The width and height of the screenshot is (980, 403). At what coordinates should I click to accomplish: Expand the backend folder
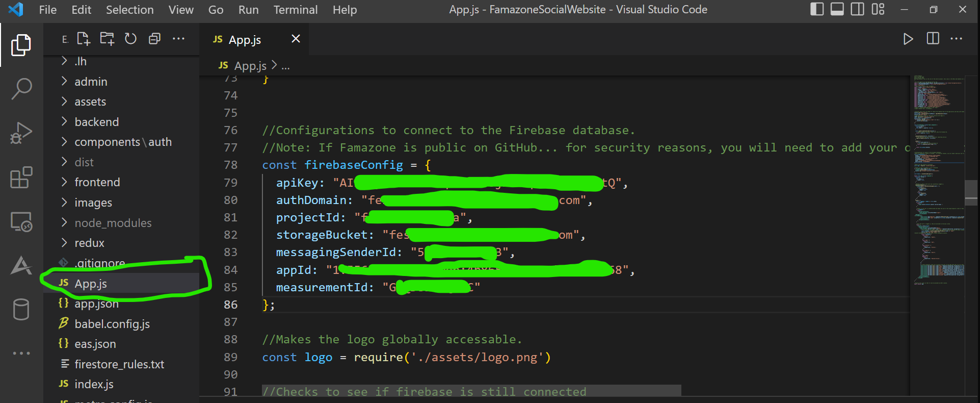pos(121,122)
